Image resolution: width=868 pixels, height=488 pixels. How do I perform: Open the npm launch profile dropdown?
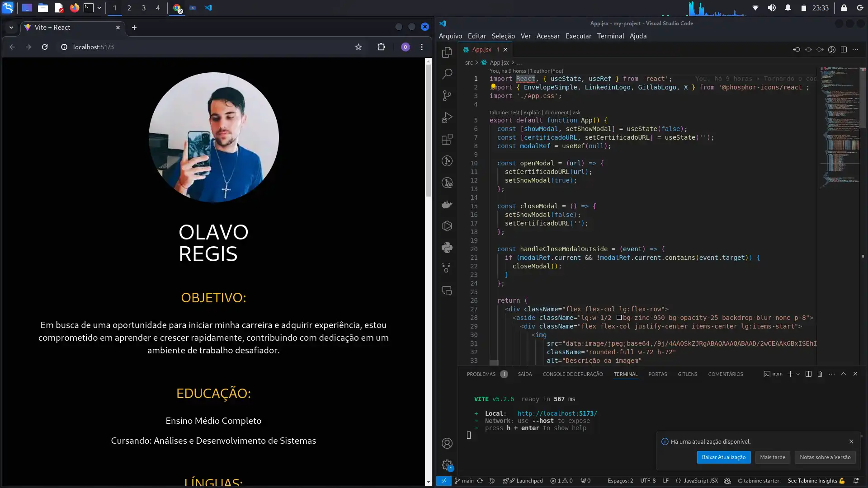797,374
